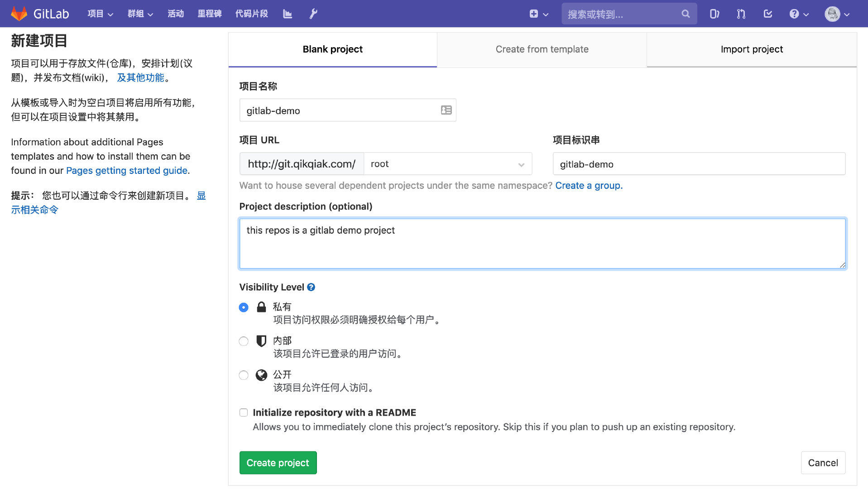Viewport: 868px width, 489px height.
Task: Open the to-do list icon
Action: 768,14
